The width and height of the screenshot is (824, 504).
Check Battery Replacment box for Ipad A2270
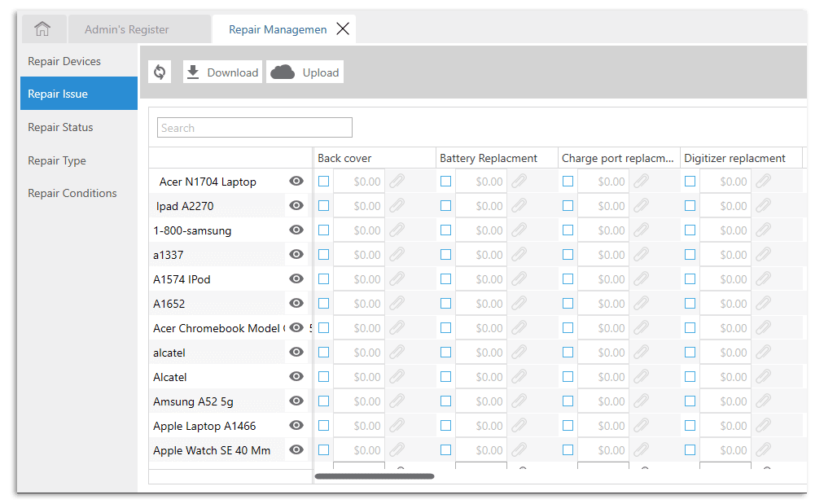click(445, 205)
